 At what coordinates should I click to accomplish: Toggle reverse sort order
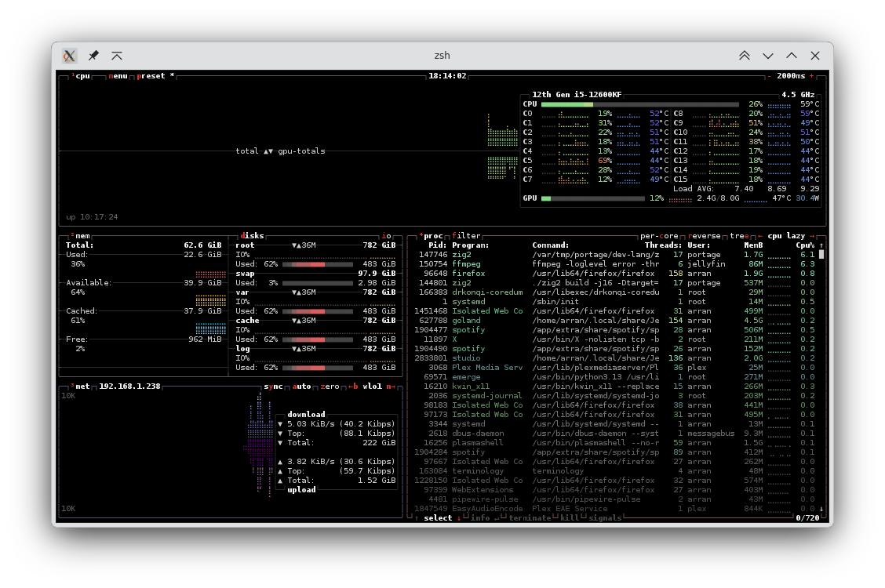[x=704, y=236]
